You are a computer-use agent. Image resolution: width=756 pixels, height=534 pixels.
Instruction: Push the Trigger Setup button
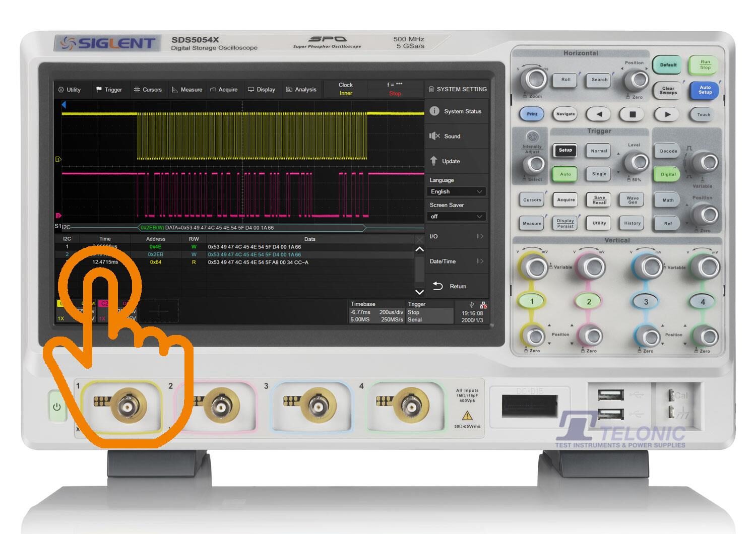[x=565, y=150]
